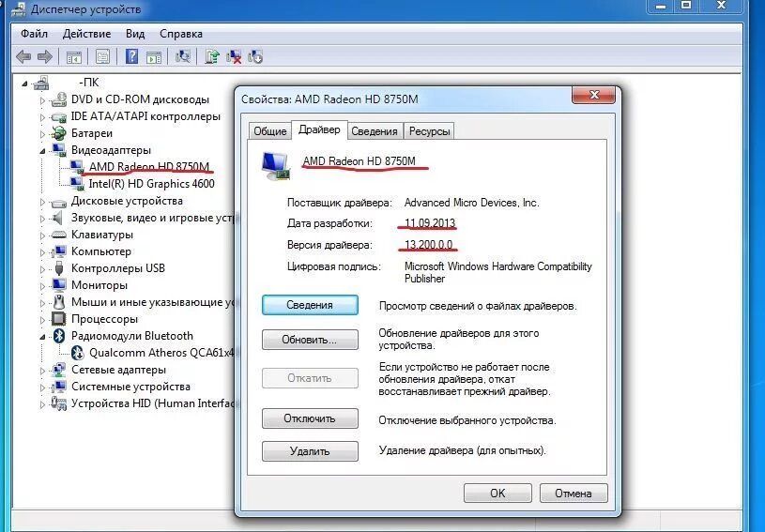Confirm the dialog with OK

497,493
